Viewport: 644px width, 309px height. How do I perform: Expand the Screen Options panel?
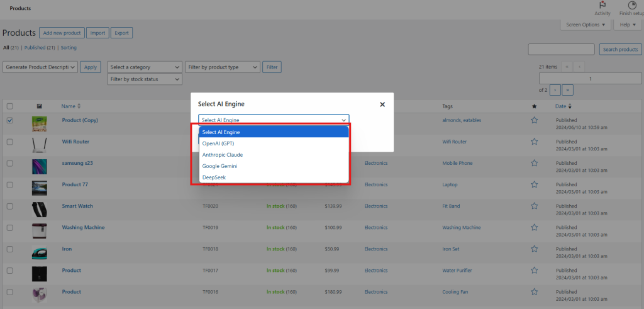point(586,25)
